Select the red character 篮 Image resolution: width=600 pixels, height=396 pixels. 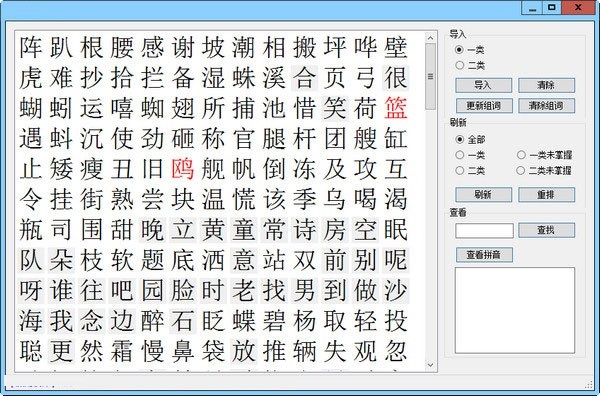click(x=396, y=108)
